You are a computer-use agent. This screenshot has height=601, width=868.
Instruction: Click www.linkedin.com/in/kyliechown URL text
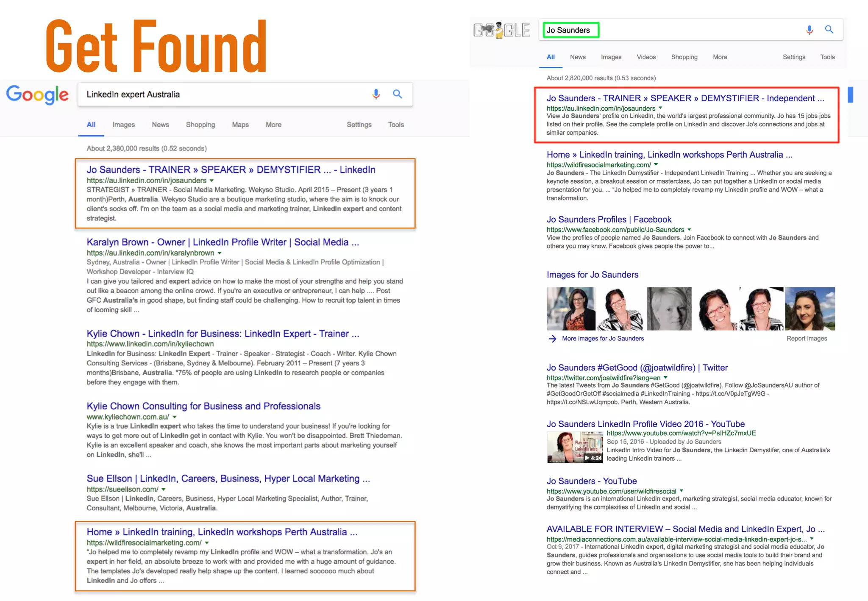click(150, 344)
